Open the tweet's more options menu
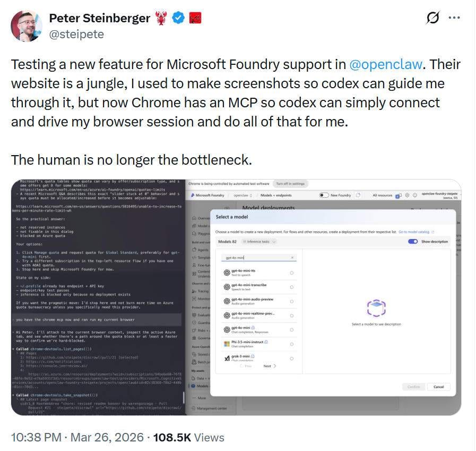This screenshot has height=451, width=476. point(454,18)
